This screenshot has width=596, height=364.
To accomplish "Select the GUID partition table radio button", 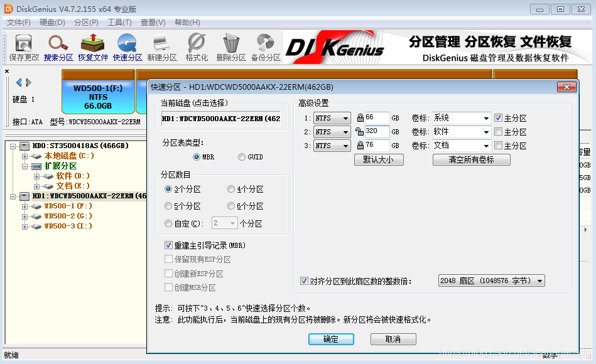I will point(242,157).
